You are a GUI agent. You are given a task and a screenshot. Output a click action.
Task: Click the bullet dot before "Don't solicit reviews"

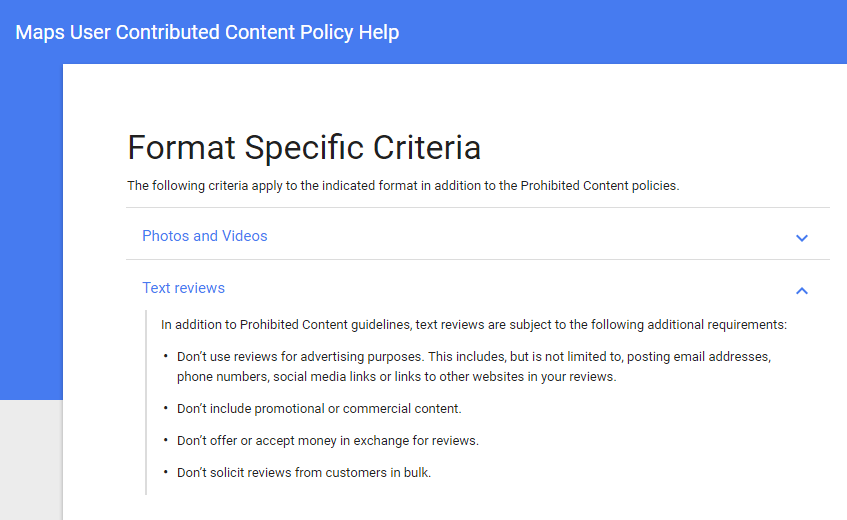click(x=166, y=471)
